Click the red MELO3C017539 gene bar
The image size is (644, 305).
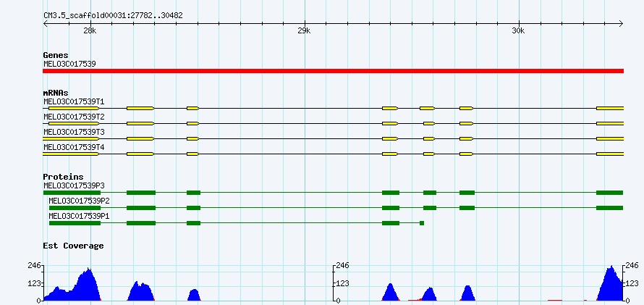point(333,71)
